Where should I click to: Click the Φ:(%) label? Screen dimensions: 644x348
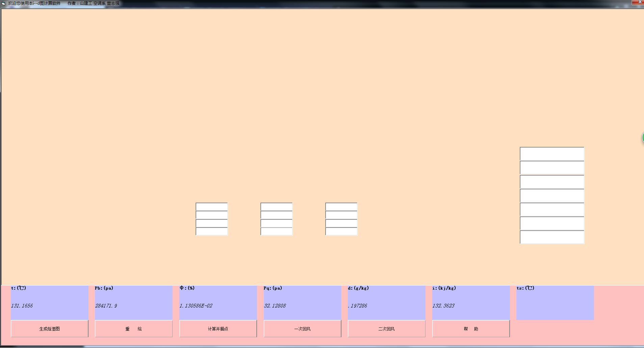pyautogui.click(x=187, y=288)
